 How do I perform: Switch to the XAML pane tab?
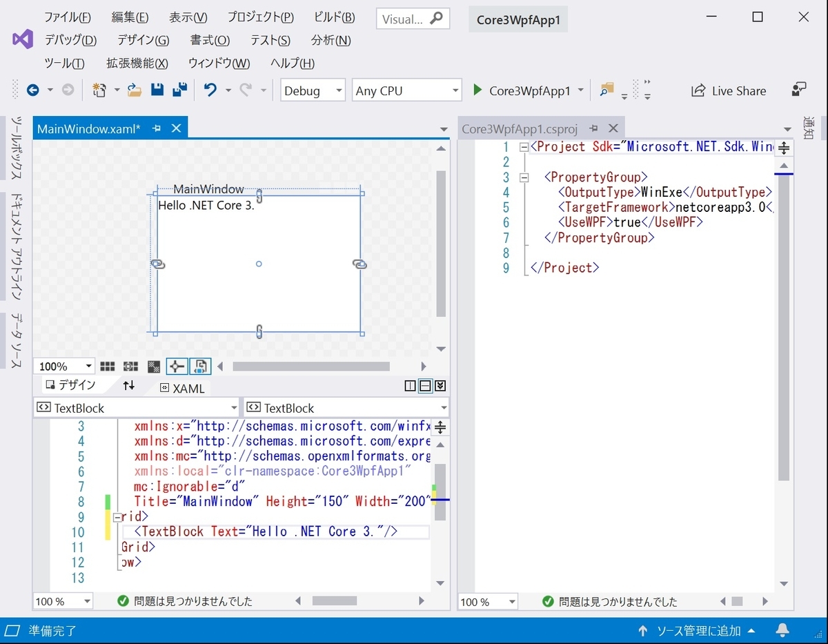point(182,388)
